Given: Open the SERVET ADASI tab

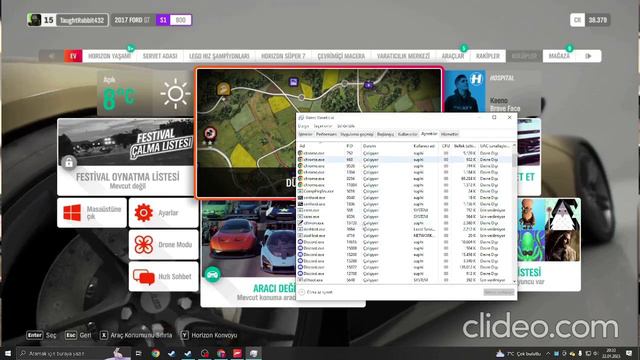Looking at the screenshot, I should tap(160, 56).
